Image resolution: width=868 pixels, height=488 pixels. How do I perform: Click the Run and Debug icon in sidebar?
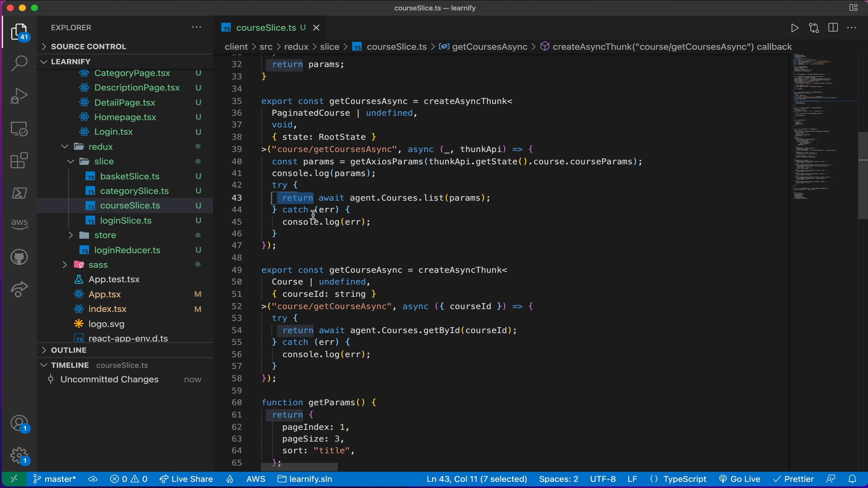20,97
